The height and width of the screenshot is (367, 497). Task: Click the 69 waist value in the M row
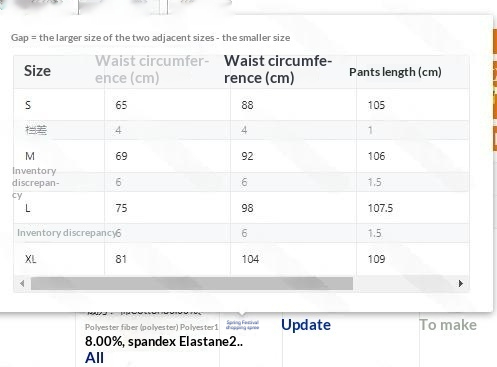point(121,156)
